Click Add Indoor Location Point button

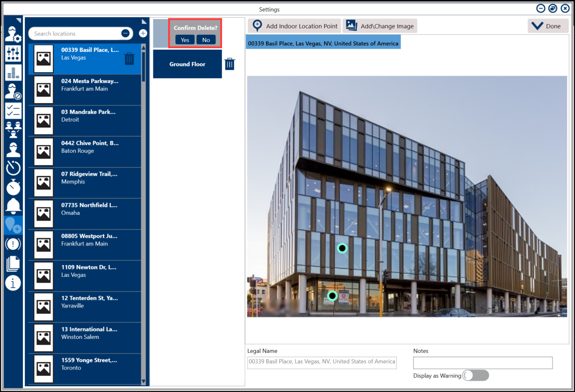(295, 26)
